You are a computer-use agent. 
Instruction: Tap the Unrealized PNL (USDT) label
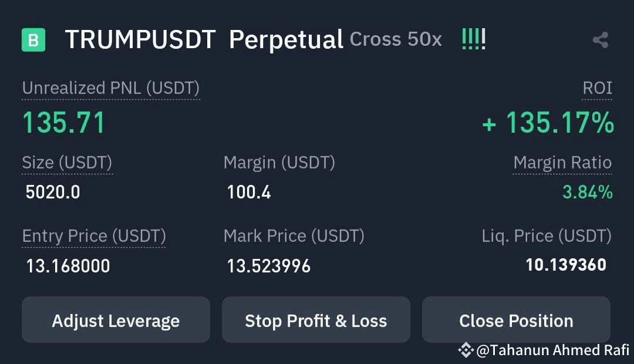click(x=111, y=88)
